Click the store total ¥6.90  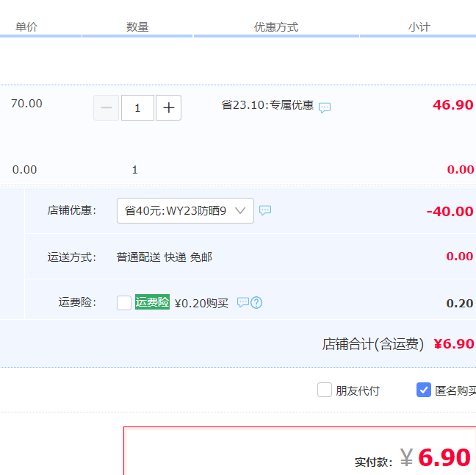[x=454, y=344]
